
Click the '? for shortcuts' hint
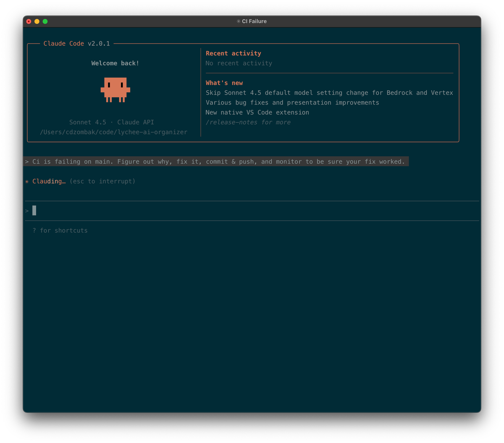[x=60, y=231]
